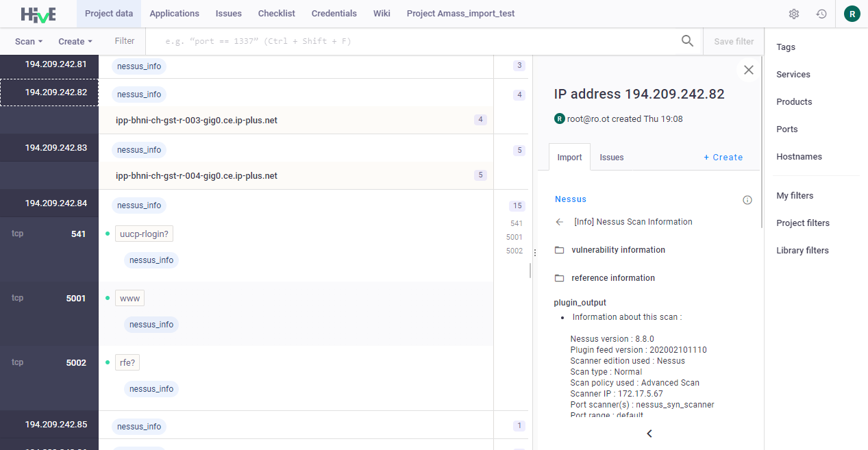This screenshot has height=450, width=868.
Task: Click + Create in details panel
Action: (x=723, y=157)
